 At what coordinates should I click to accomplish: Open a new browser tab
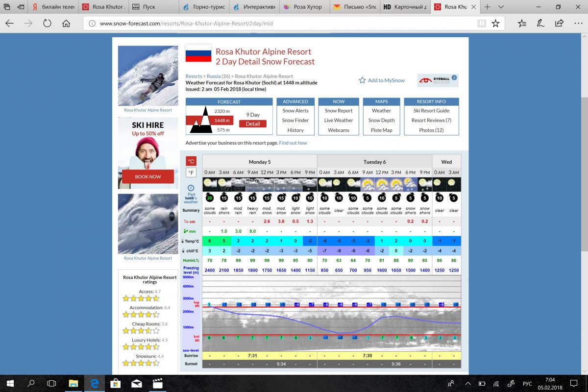[x=488, y=7]
